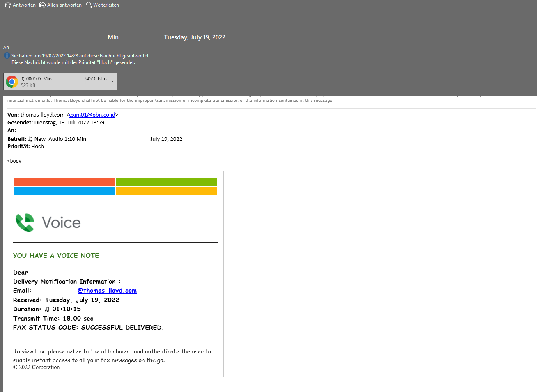Click 'Transmit Time: 18.00 sec' text
The image size is (537, 392).
pyautogui.click(x=53, y=319)
